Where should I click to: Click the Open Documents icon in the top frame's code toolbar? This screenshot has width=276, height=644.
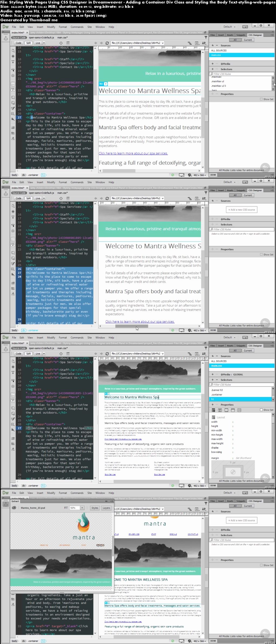coord(13,50)
